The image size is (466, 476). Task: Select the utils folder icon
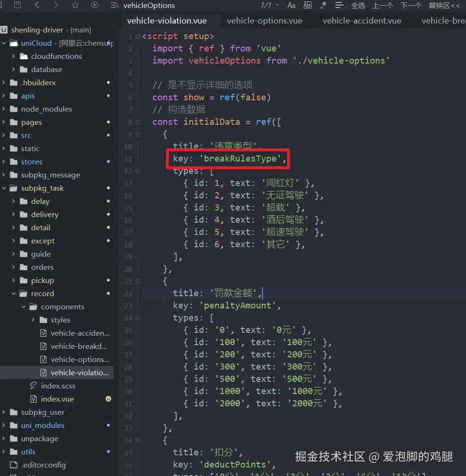pos(13,452)
